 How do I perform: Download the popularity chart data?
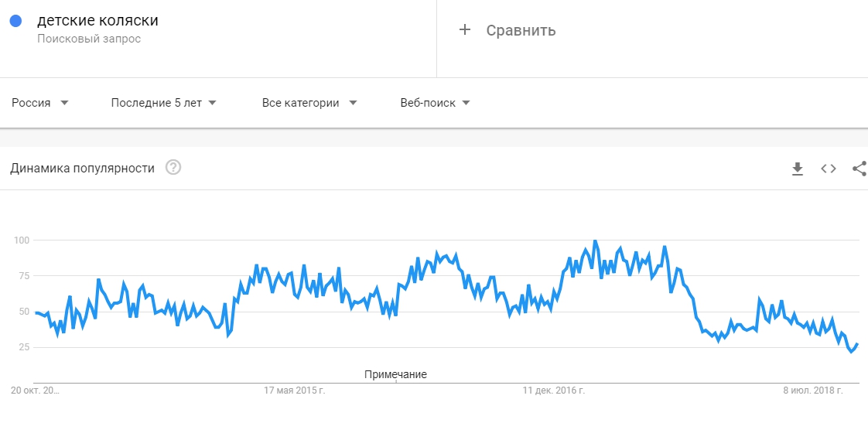tap(798, 169)
